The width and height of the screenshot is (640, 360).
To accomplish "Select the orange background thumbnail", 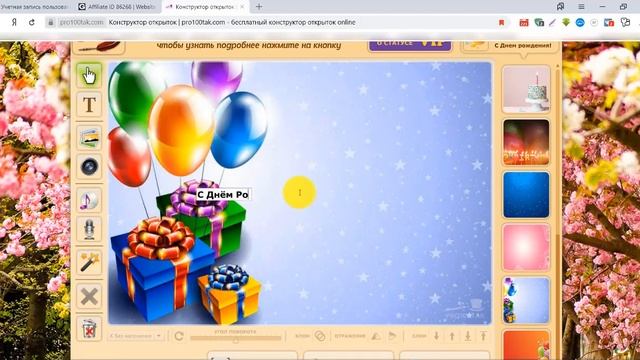I will tap(526, 345).
